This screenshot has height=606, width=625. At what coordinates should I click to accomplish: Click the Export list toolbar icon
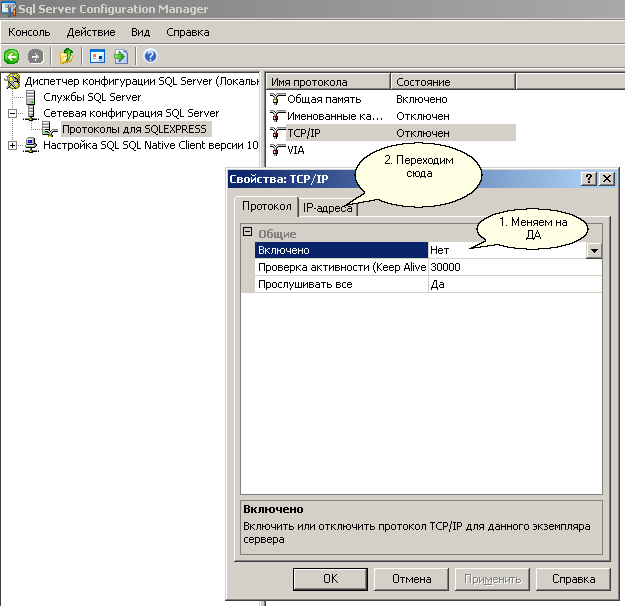tap(121, 56)
